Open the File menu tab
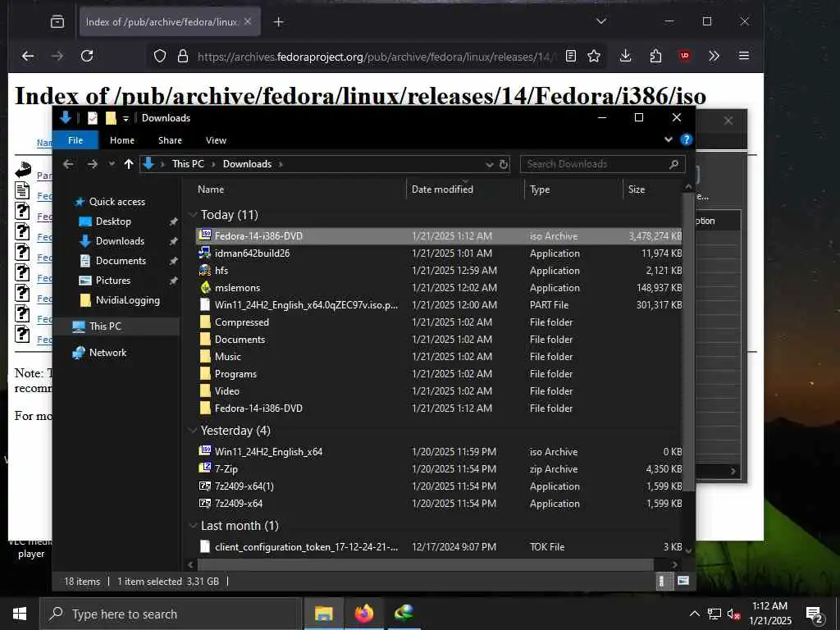 pyautogui.click(x=75, y=139)
